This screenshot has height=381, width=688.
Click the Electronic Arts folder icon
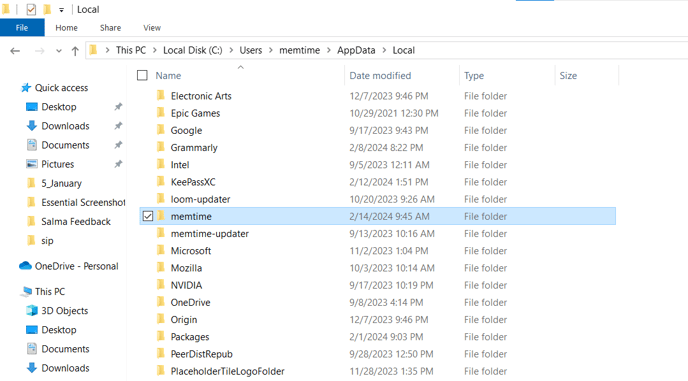tap(161, 95)
